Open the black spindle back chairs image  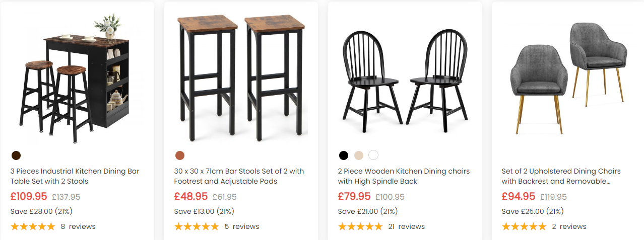[x=405, y=75]
